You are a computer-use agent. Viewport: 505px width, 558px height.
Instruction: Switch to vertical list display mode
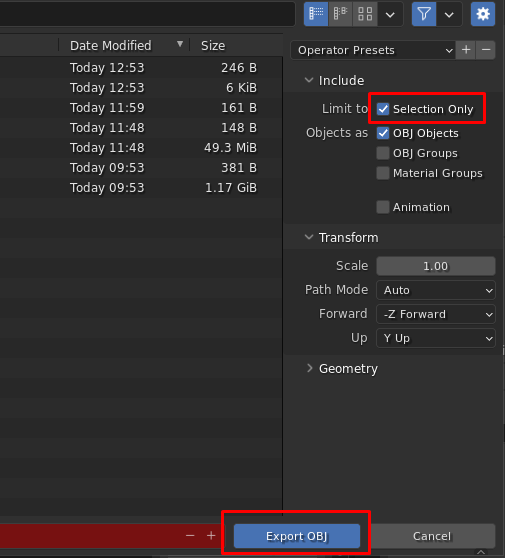(x=316, y=14)
